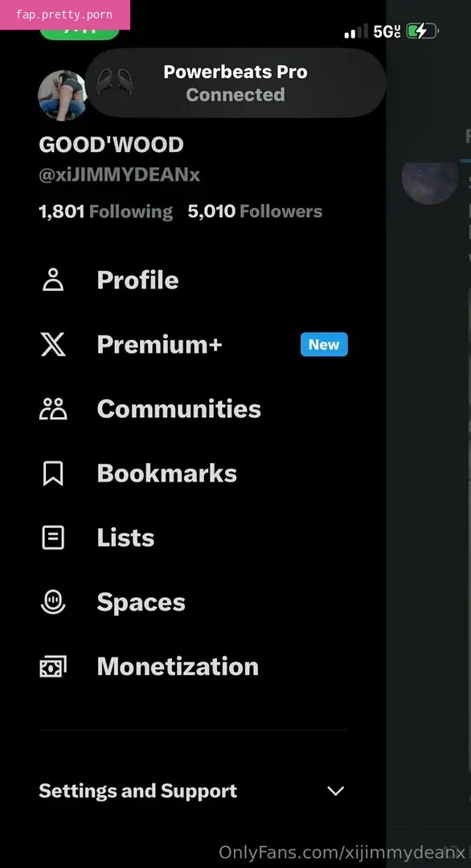This screenshot has width=471, height=868.
Task: View the 1,801 Following list
Action: 106,211
